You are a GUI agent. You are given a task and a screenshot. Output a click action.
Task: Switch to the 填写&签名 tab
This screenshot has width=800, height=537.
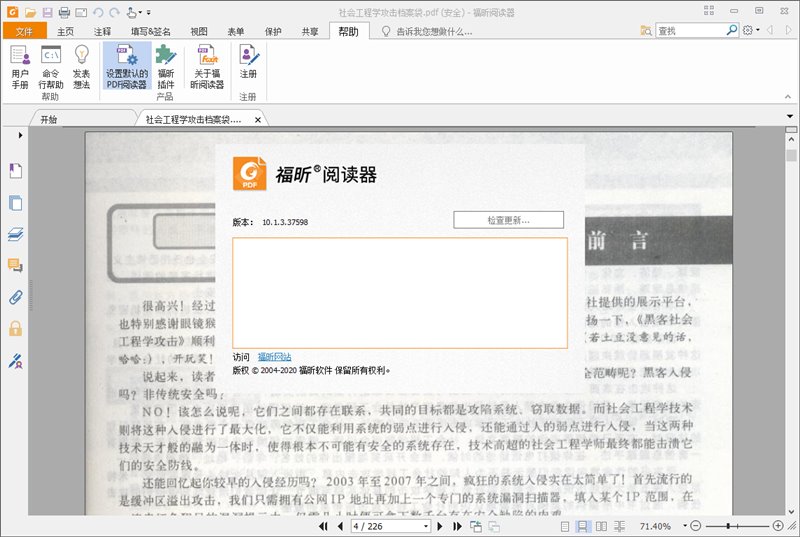(x=151, y=32)
